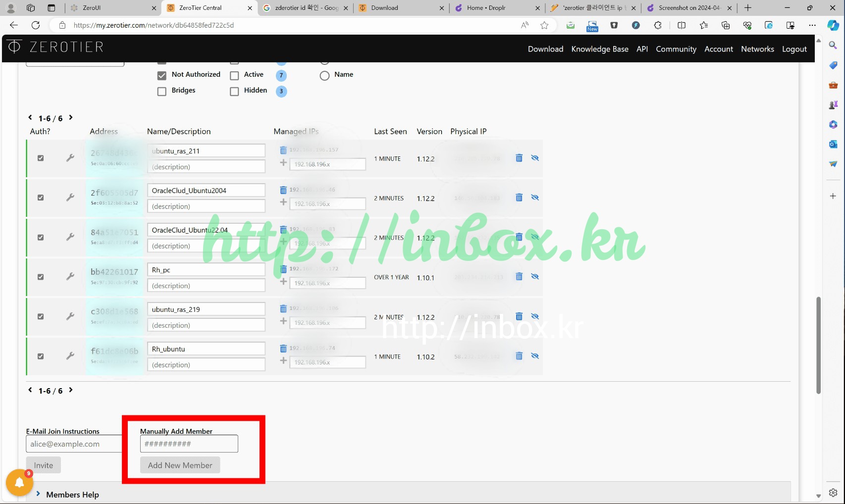Add managed IP plus for ubuntu_ras_219
The height and width of the screenshot is (504, 845).
[283, 321]
